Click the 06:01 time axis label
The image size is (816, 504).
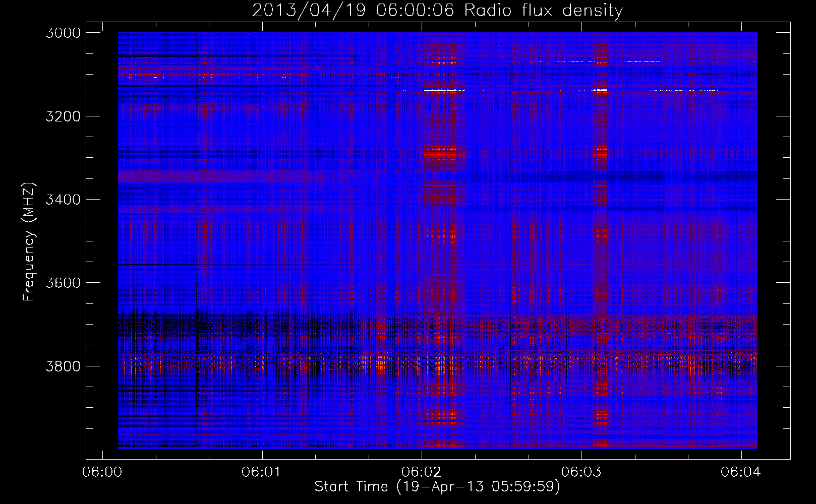click(261, 472)
